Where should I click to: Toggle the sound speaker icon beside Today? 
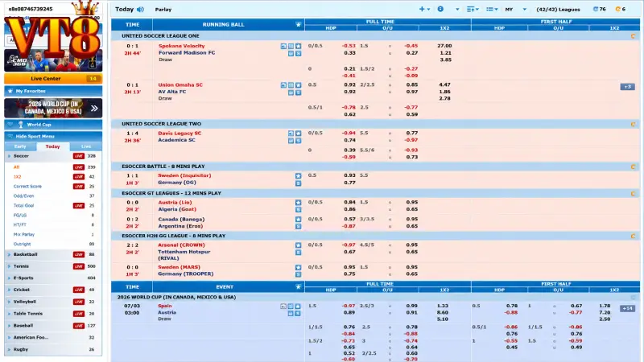pyautogui.click(x=140, y=10)
